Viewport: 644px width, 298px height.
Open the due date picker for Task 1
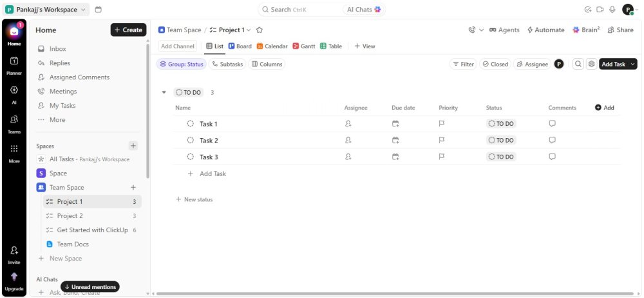coord(395,123)
